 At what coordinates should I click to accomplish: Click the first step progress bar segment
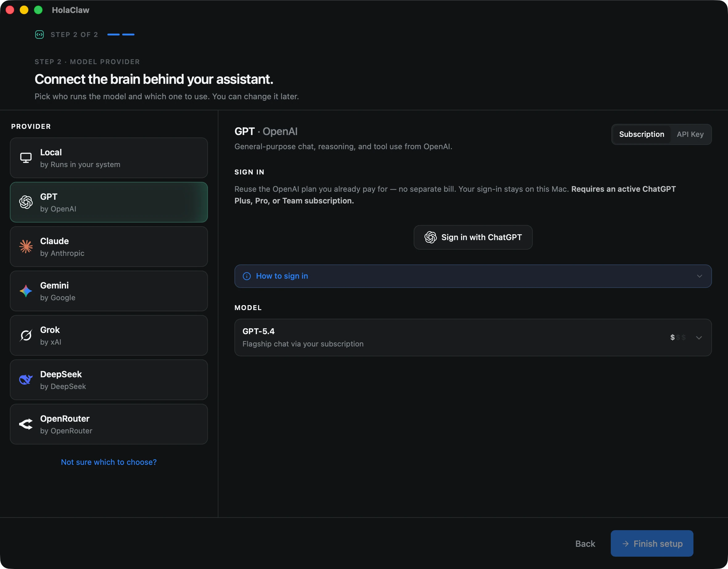click(x=113, y=34)
